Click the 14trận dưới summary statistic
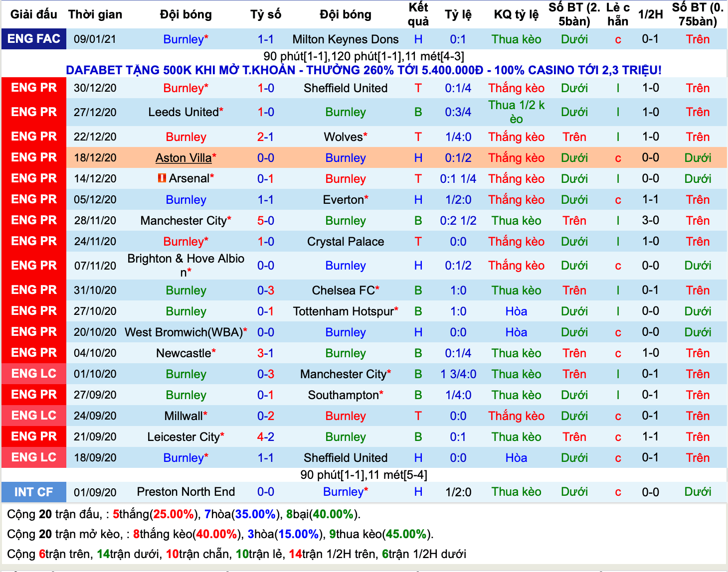Screen dimensions: 728x572 click(x=127, y=554)
